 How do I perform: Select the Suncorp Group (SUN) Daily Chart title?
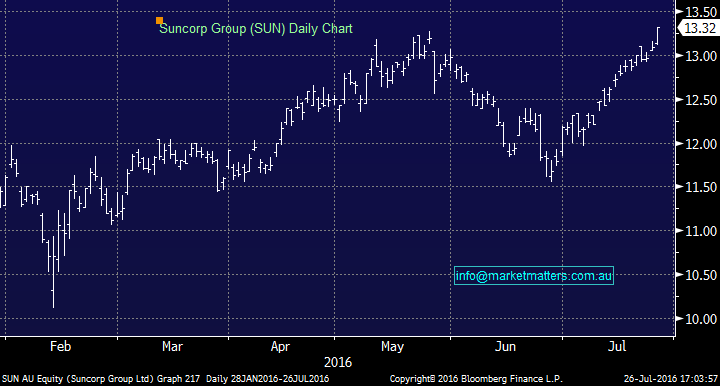point(256,28)
